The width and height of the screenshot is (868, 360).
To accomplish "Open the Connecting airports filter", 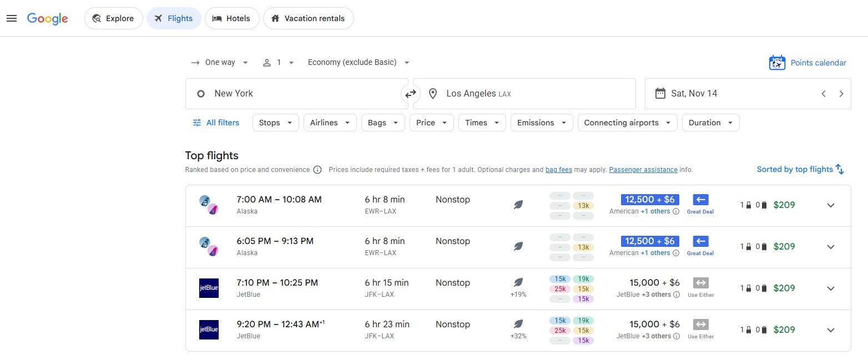I will point(627,123).
